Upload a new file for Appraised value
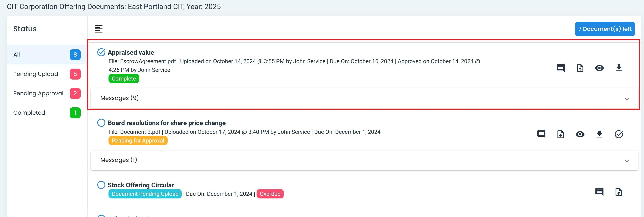Screen dimensions: 644x217 pyautogui.click(x=580, y=68)
